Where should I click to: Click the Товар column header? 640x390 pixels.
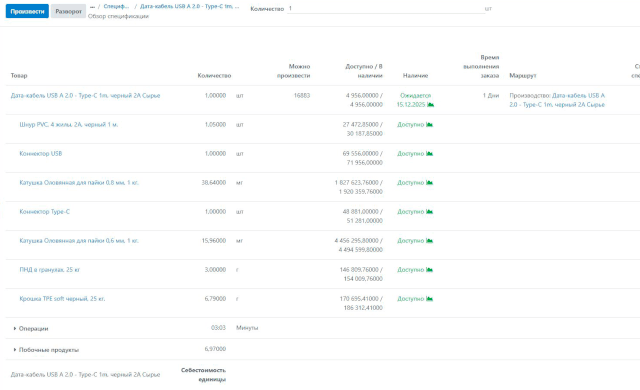coord(19,75)
